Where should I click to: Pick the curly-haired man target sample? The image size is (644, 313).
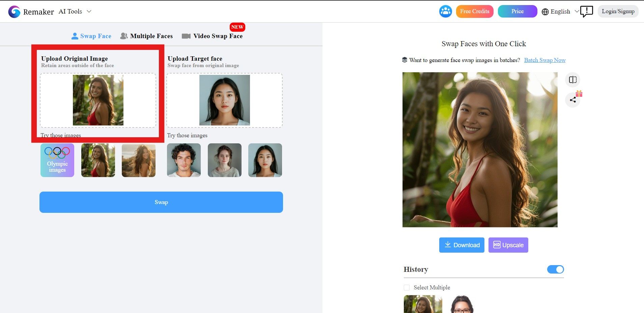[184, 160]
